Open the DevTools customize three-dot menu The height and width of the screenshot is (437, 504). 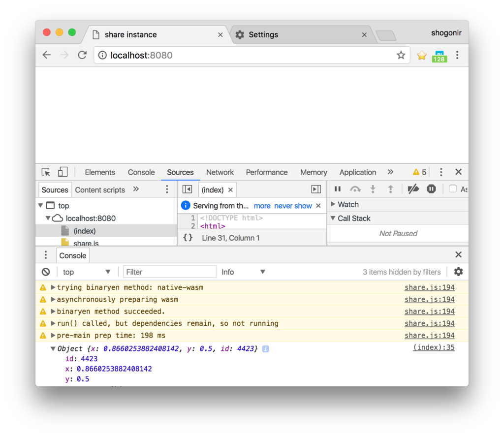(x=441, y=172)
